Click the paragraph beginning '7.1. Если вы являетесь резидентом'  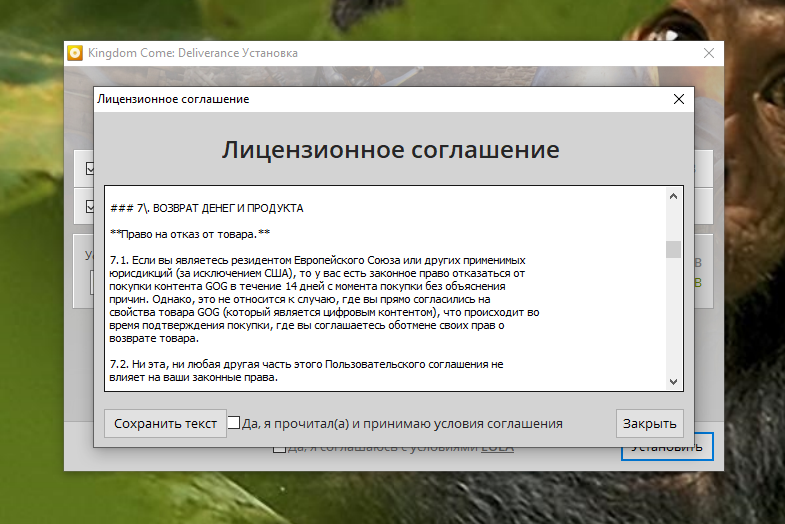(x=324, y=299)
